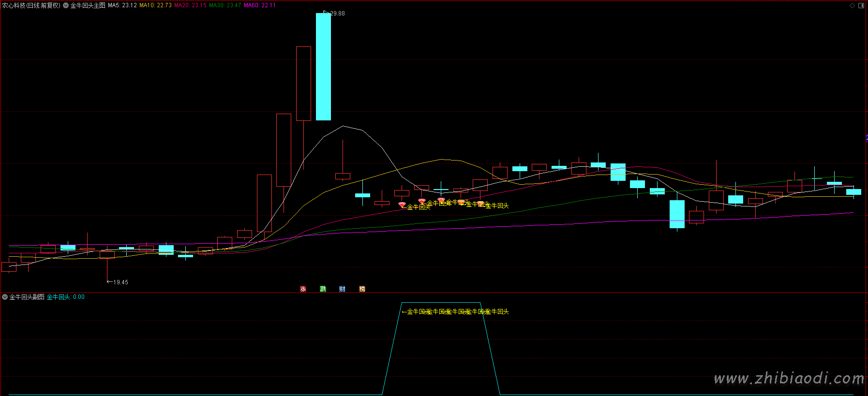868x396 pixels.
Task: Open the 金牛回头主图 indicator dropdown
Action: tap(66, 5)
